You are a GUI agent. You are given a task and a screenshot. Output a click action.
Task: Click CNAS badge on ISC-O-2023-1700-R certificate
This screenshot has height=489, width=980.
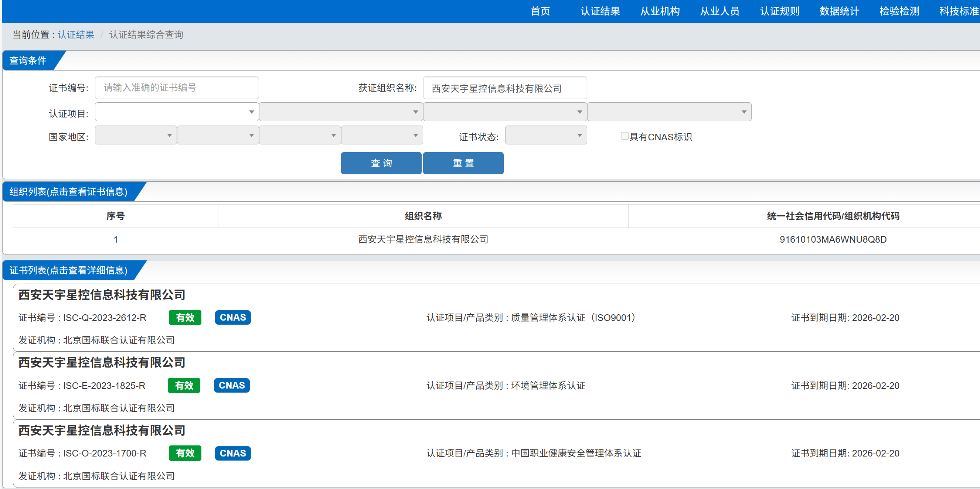tap(232, 453)
